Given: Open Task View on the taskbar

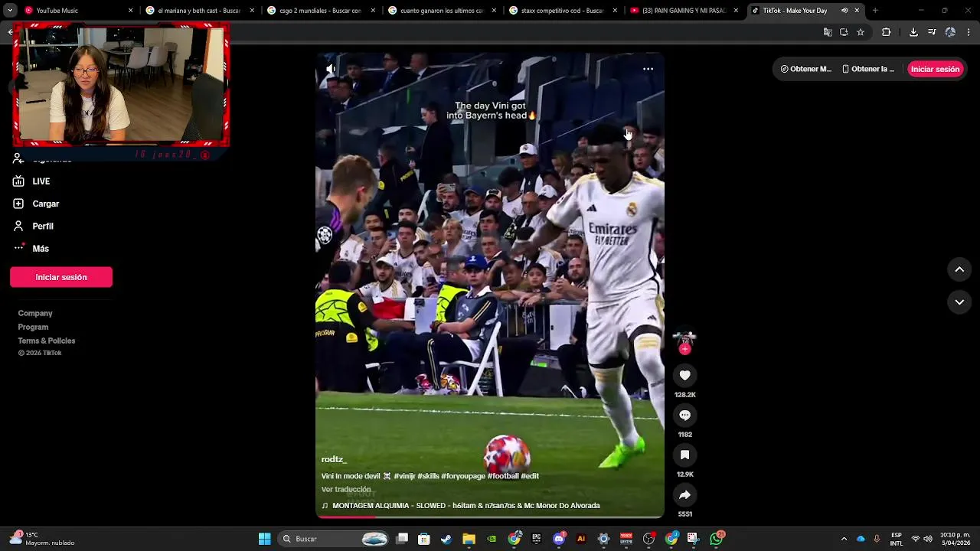Looking at the screenshot, I should click(x=402, y=539).
